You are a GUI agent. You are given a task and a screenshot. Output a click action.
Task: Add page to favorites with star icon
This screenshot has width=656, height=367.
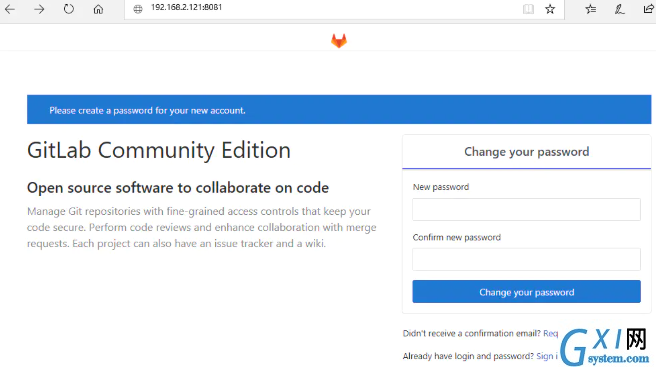point(550,9)
